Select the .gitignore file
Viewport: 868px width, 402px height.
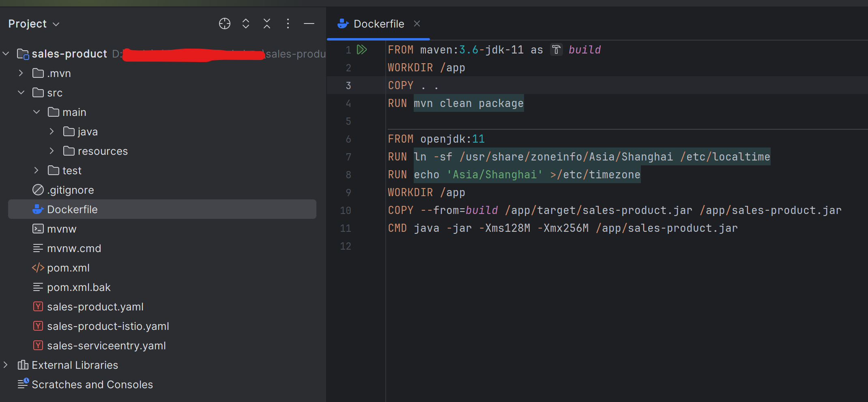[x=71, y=190]
